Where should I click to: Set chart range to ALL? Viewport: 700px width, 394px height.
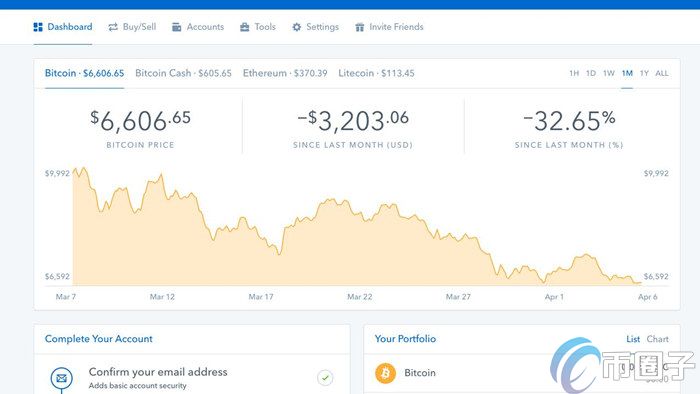point(662,73)
